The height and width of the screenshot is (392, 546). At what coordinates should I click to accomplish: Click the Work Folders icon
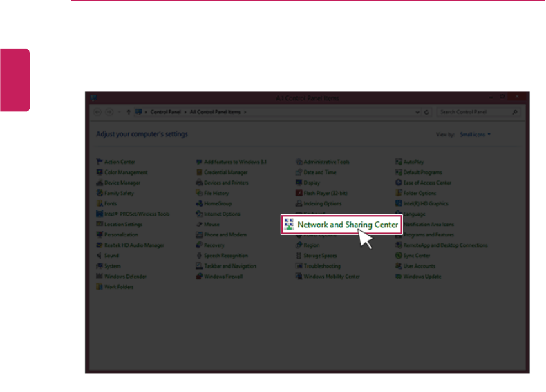coord(100,287)
